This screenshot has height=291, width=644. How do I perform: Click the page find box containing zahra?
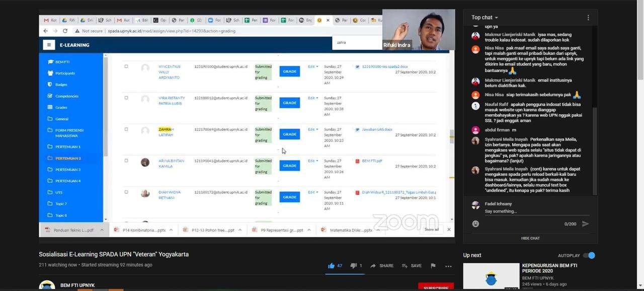coord(357,42)
